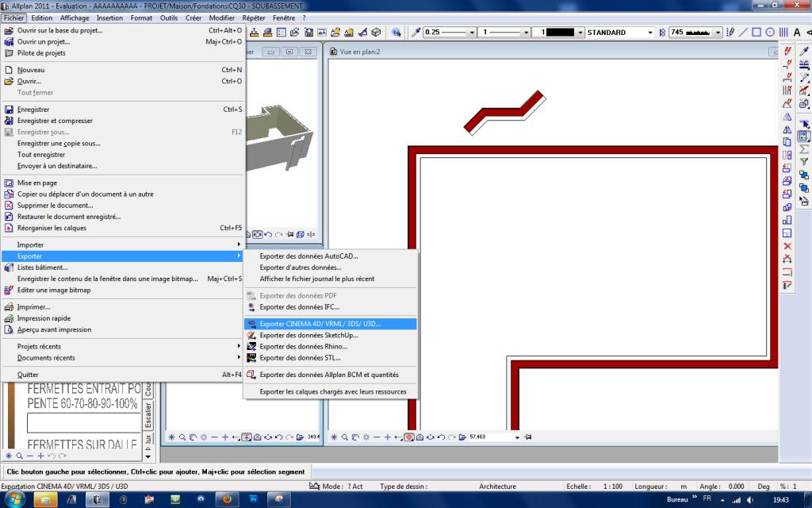Open the Windows Start button

[x=14, y=499]
